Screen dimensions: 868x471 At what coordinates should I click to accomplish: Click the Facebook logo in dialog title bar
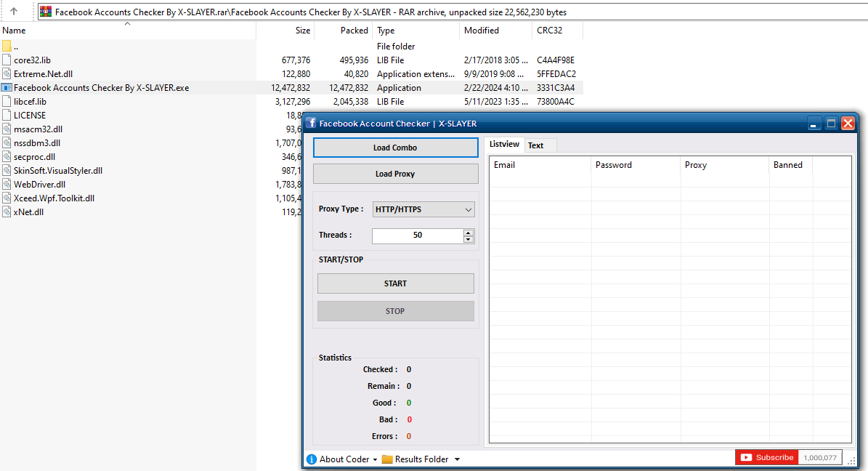[x=311, y=124]
